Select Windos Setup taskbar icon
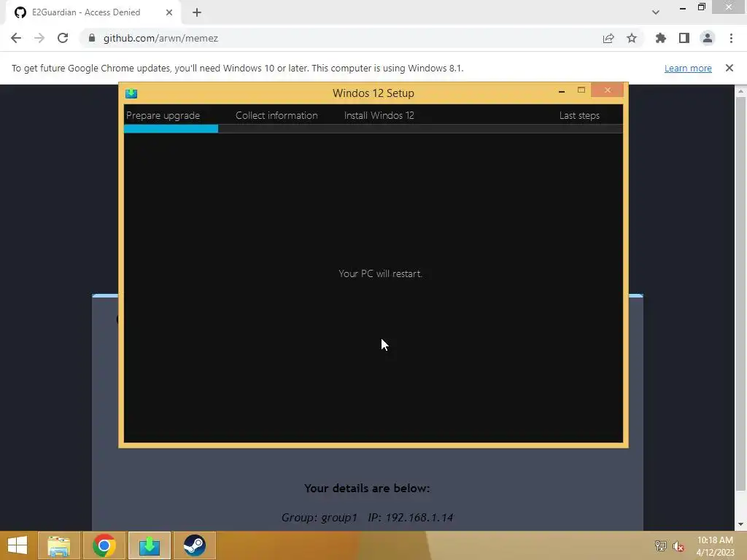This screenshot has height=560, width=747. point(150,545)
